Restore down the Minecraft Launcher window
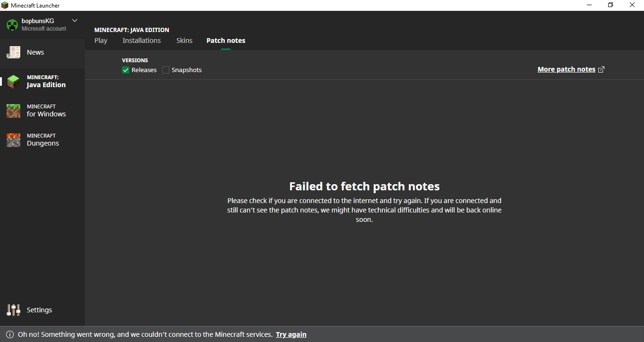 (611, 5)
